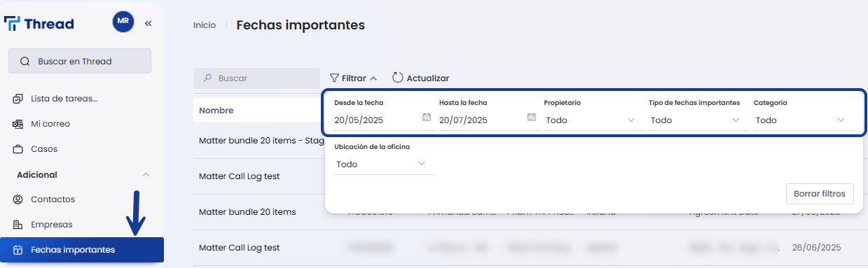Open the Propietario dropdown
868x268 pixels.
(x=593, y=120)
